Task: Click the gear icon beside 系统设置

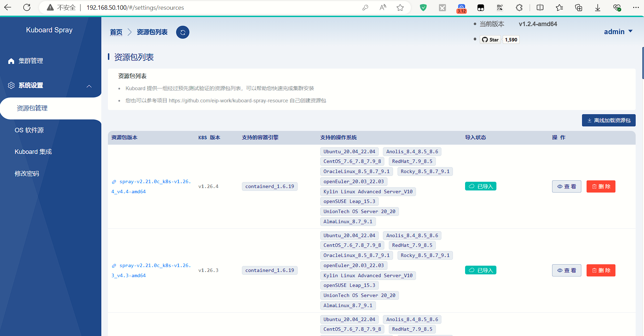Action: click(x=11, y=85)
